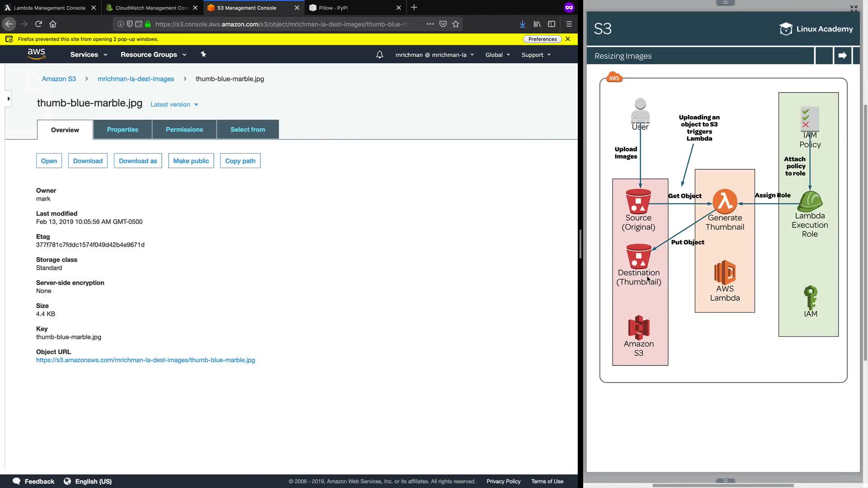Image resolution: width=868 pixels, height=488 pixels.
Task: Dismiss the yellow pop-up blocked notification bar
Action: 568,39
